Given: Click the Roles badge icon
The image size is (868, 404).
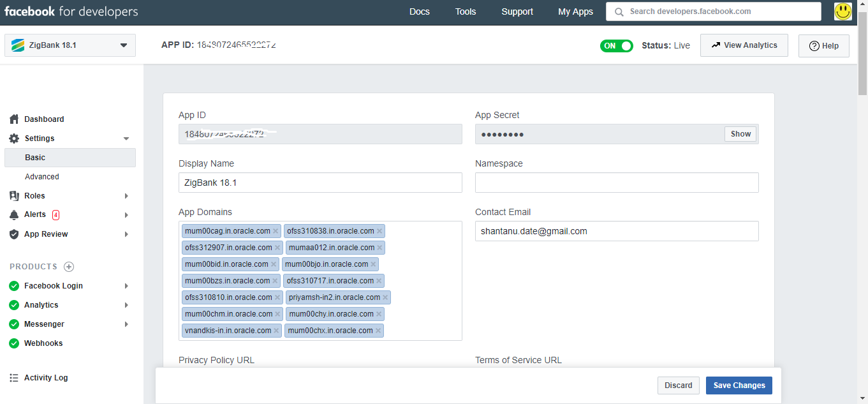Looking at the screenshot, I should coord(14,196).
